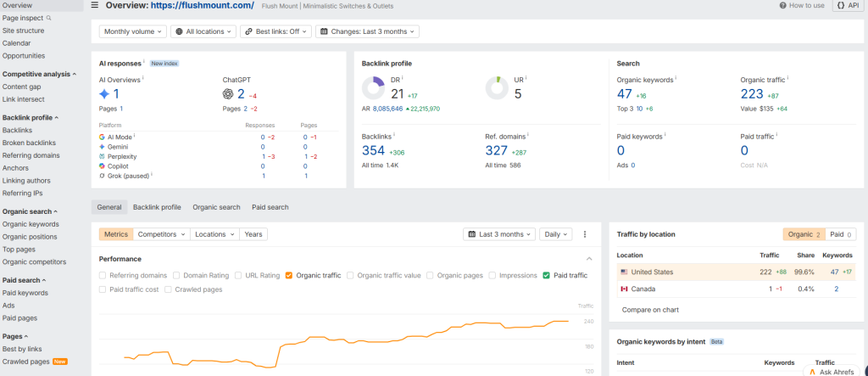Enable the Crawled pages checkbox

[169, 289]
